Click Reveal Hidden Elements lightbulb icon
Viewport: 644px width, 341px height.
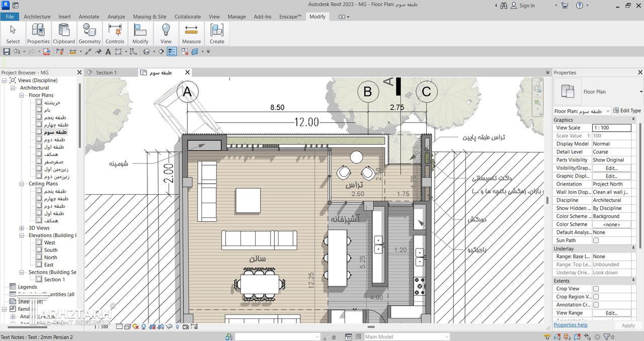point(177,326)
